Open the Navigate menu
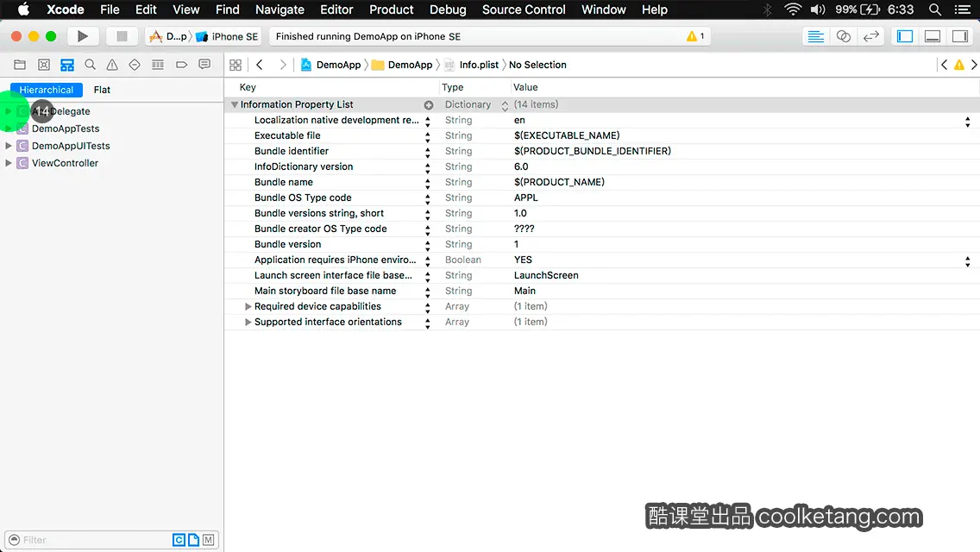Image resolution: width=980 pixels, height=552 pixels. point(280,9)
